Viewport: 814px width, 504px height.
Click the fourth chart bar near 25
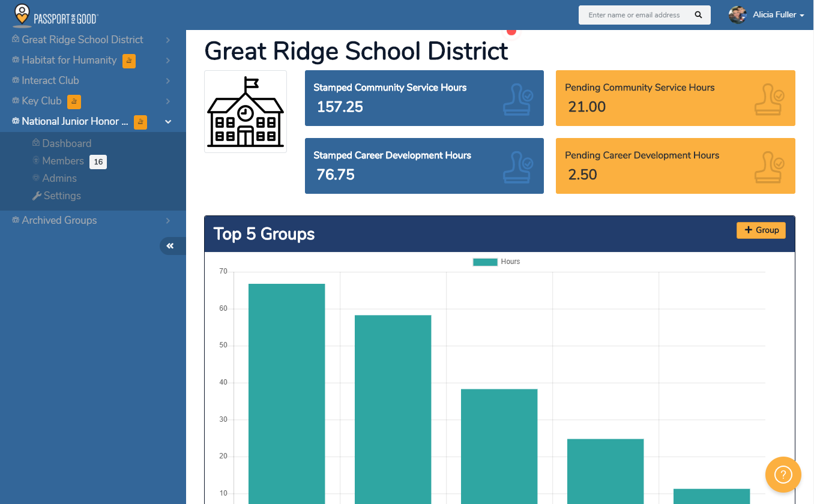click(x=606, y=472)
